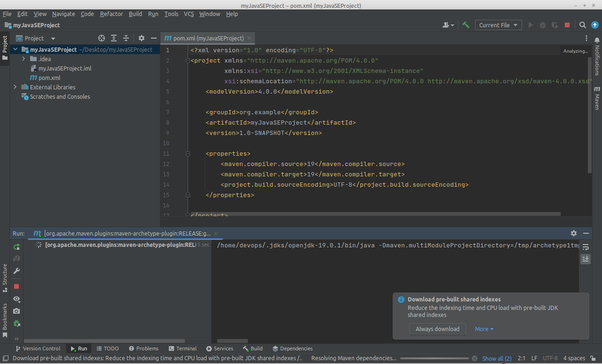Open the Dependencies tab

(293, 348)
